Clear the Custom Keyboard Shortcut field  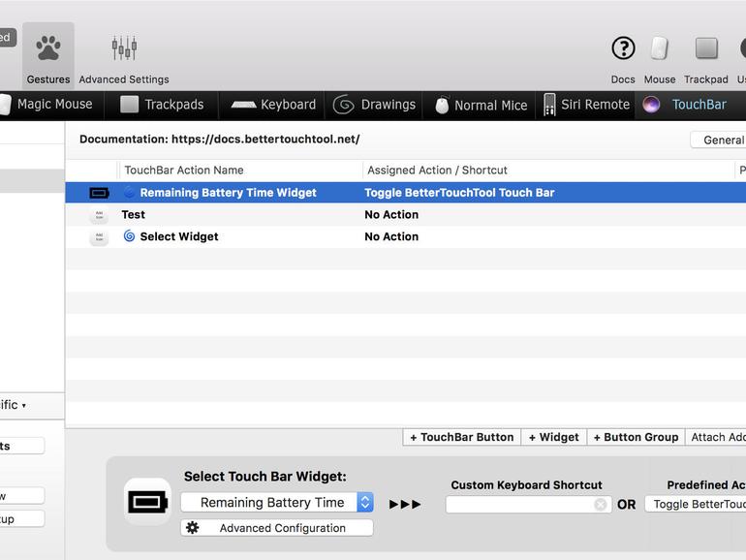(601, 505)
